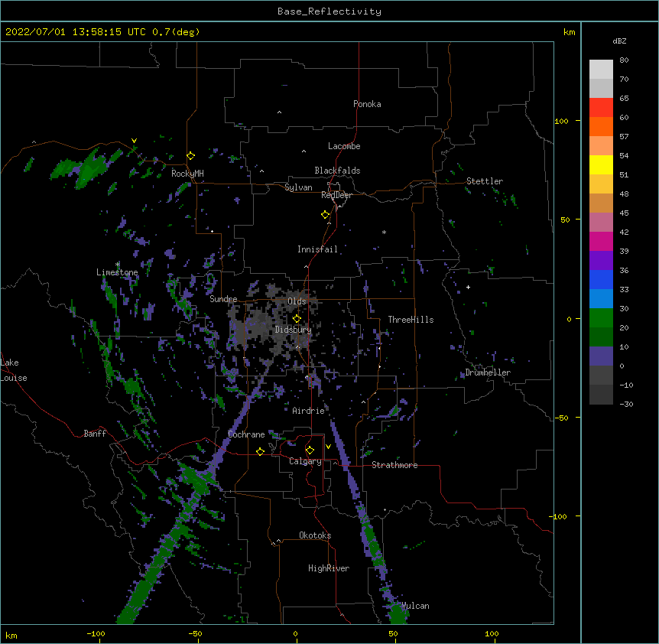Select the yellow diamond marker right of Cochrane
659x644 pixels.
pyautogui.click(x=260, y=451)
